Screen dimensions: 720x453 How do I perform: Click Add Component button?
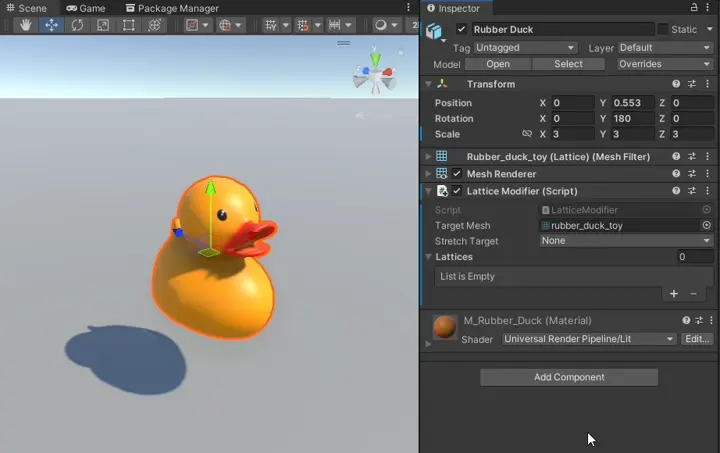569,377
